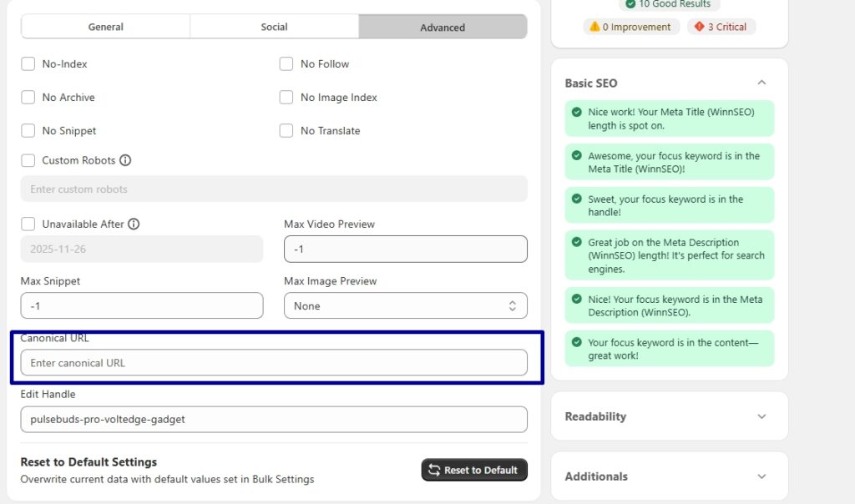Viewport: 855px width, 504px height.
Task: Click 'Sweet, your focus keyword is in the handle' text
Action: pos(665,205)
